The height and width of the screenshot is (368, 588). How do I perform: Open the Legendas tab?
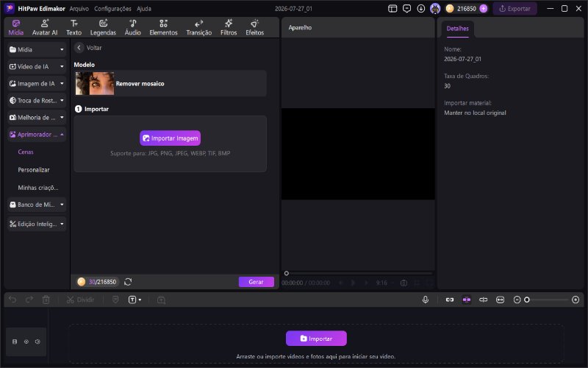[x=103, y=27]
